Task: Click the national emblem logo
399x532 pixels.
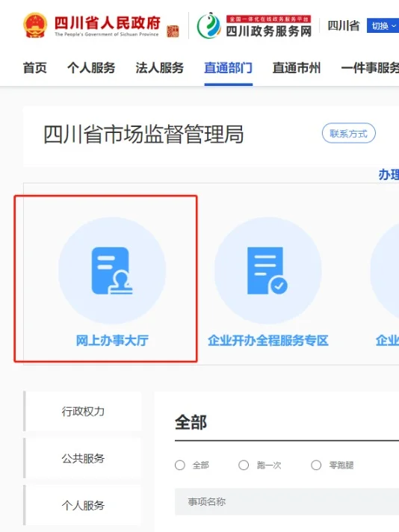Action: 35,25
